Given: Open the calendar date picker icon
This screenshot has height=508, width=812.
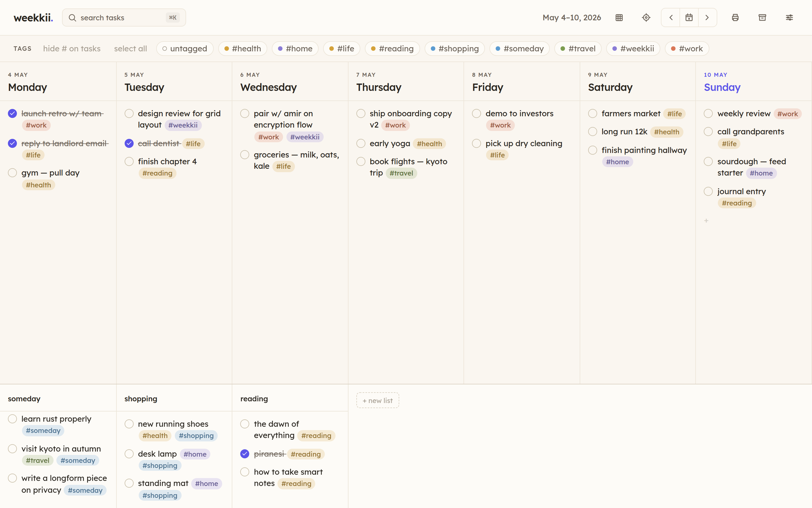Looking at the screenshot, I should (x=689, y=17).
